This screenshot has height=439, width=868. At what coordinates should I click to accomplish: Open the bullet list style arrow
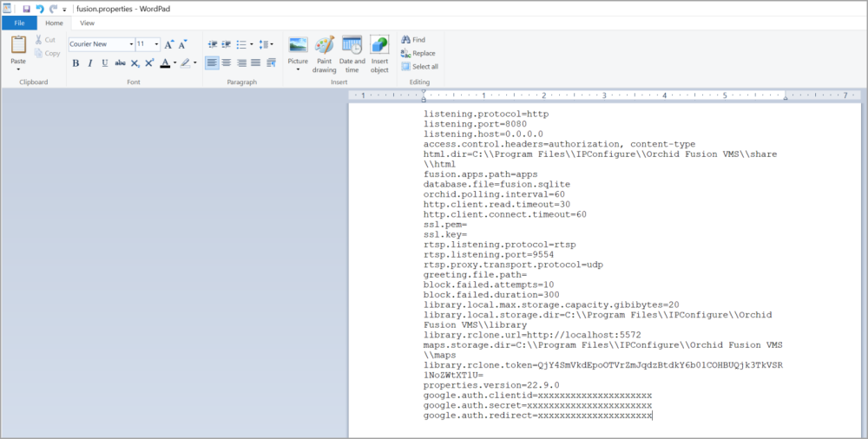click(x=252, y=44)
